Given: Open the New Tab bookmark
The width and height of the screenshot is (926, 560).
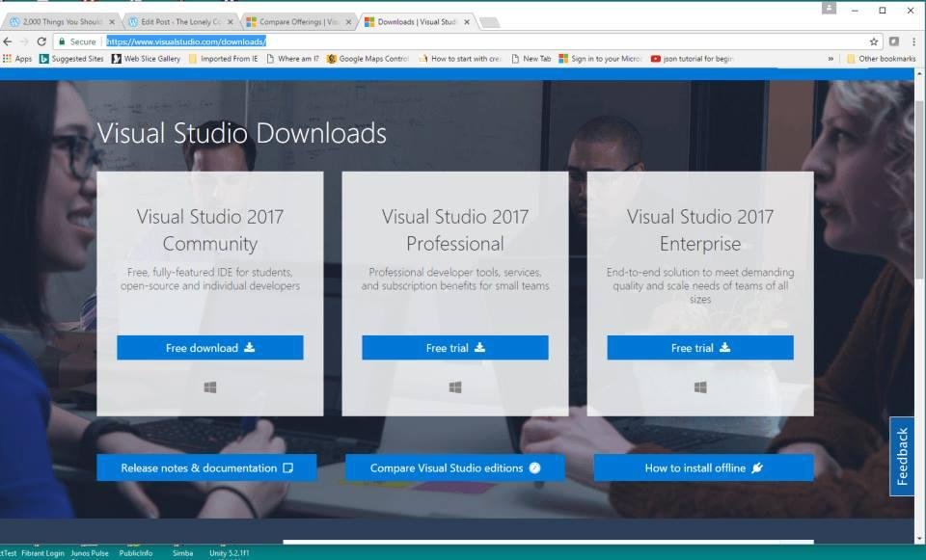Looking at the screenshot, I should point(531,59).
